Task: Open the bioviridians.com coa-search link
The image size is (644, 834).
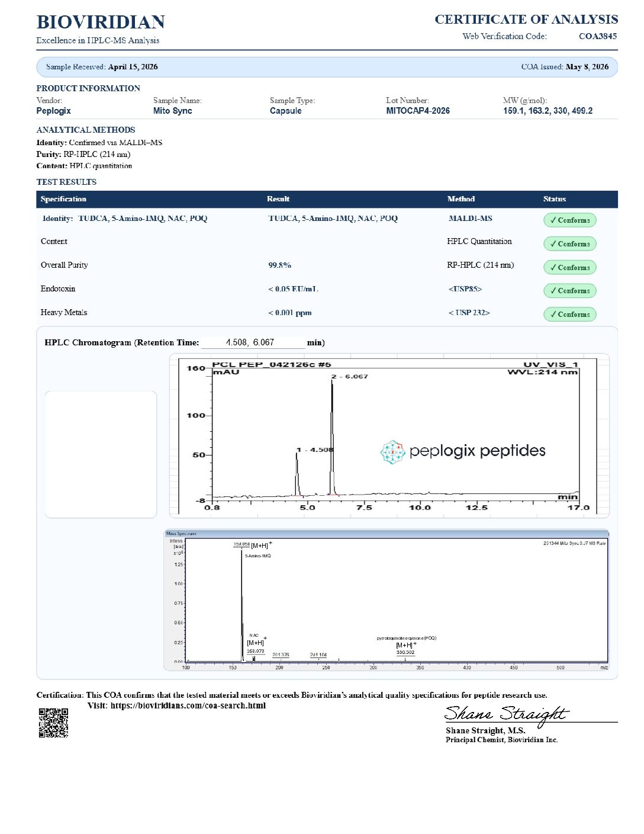Action: [x=188, y=705]
